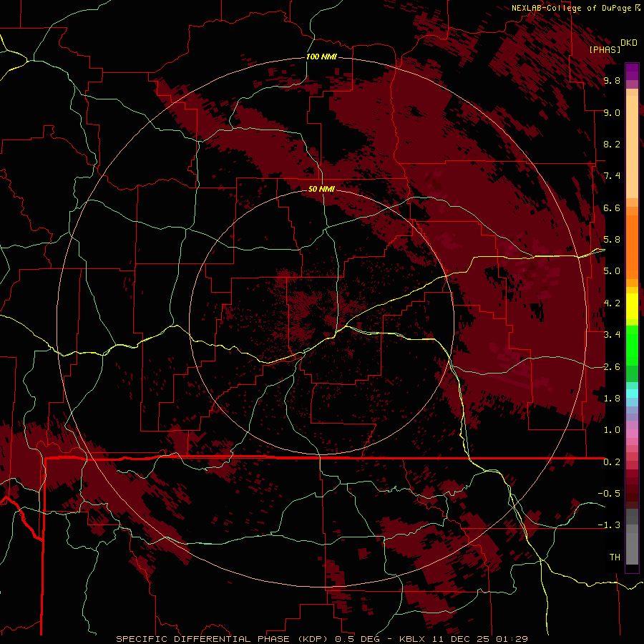Click the 9.8 value on the legend
Viewport: 644px width, 644px height.
pos(612,81)
